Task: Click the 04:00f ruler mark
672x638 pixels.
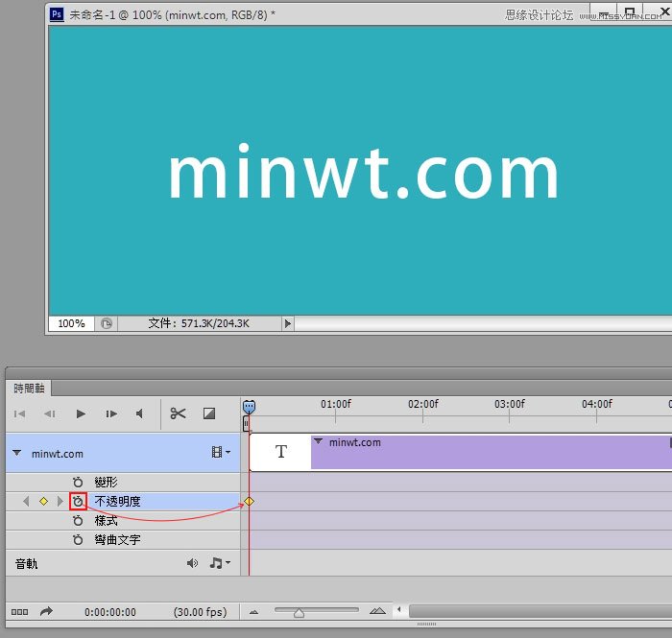Action: tap(597, 404)
